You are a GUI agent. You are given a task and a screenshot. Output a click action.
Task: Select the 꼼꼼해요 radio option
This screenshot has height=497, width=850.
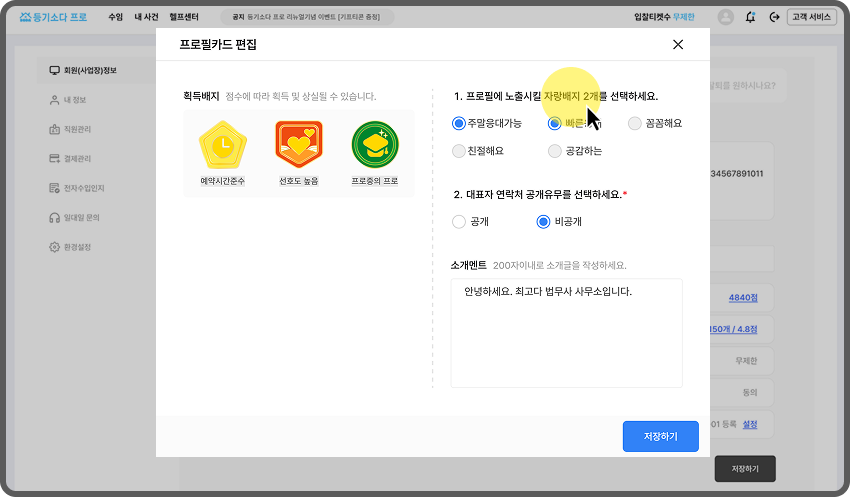(634, 124)
